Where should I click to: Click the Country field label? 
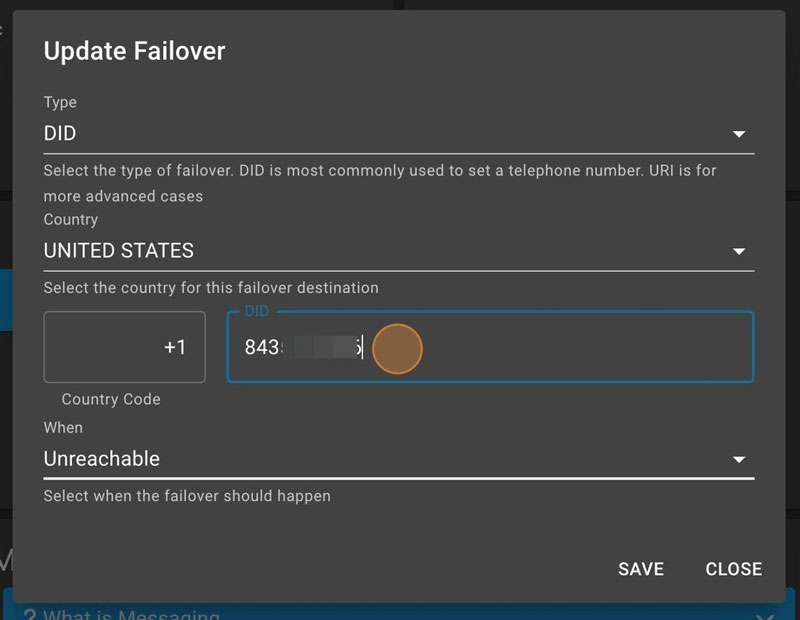click(70, 219)
